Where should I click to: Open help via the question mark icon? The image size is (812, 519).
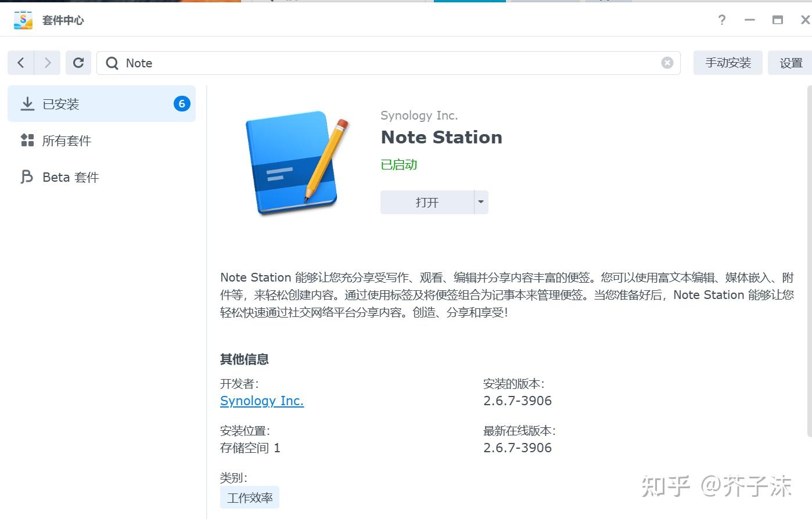click(721, 19)
